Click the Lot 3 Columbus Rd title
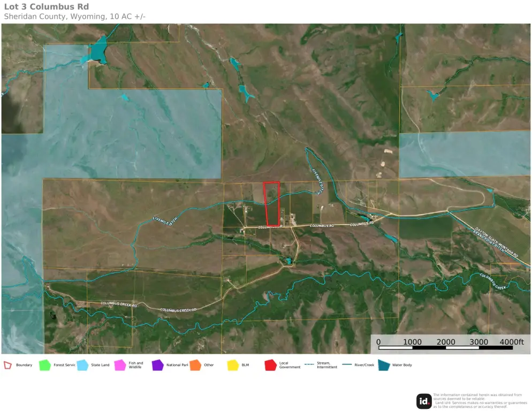This screenshot has height=411, width=532. [x=47, y=7]
